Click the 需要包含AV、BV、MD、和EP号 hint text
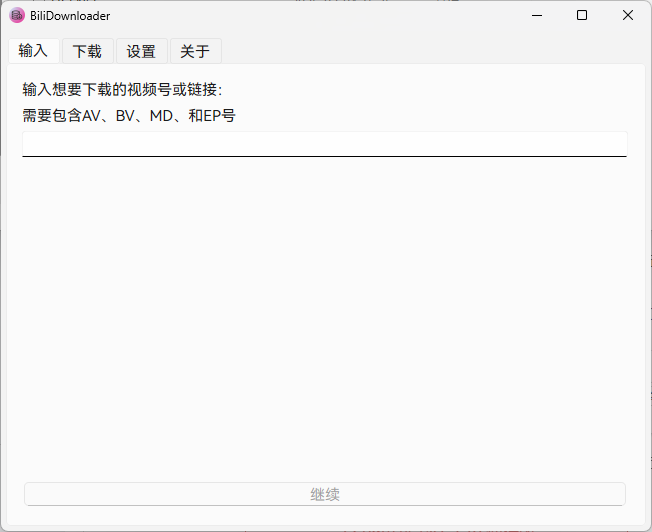Screen dimensions: 652x532 pyautogui.click(x=129, y=115)
